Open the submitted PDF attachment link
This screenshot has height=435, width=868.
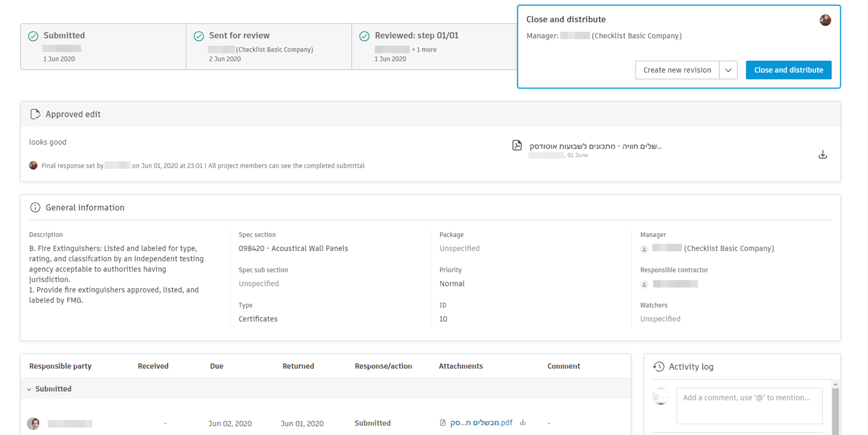(481, 423)
